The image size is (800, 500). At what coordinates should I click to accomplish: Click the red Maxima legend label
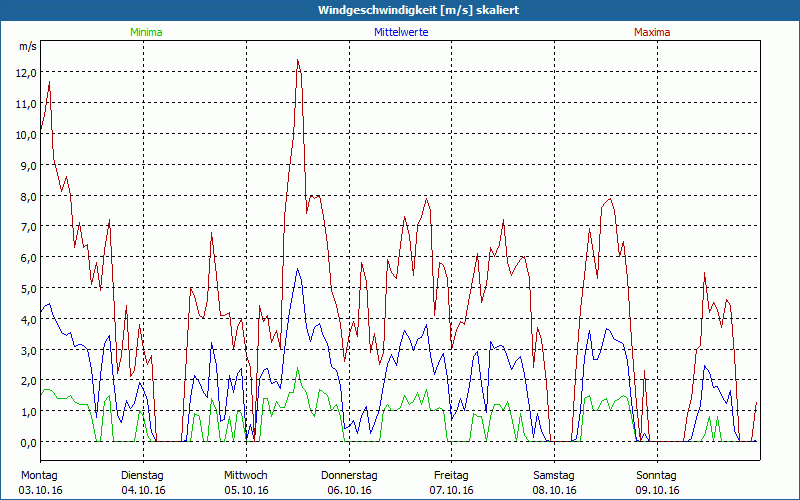pyautogui.click(x=652, y=32)
